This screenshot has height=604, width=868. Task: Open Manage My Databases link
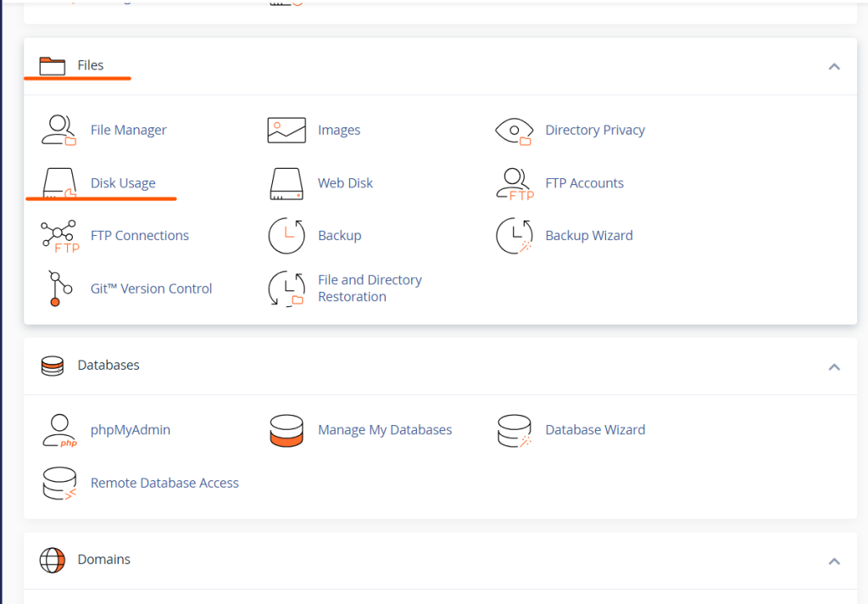(385, 430)
